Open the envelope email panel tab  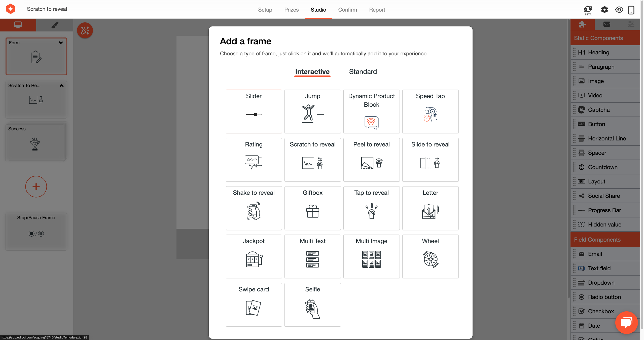[606, 24]
